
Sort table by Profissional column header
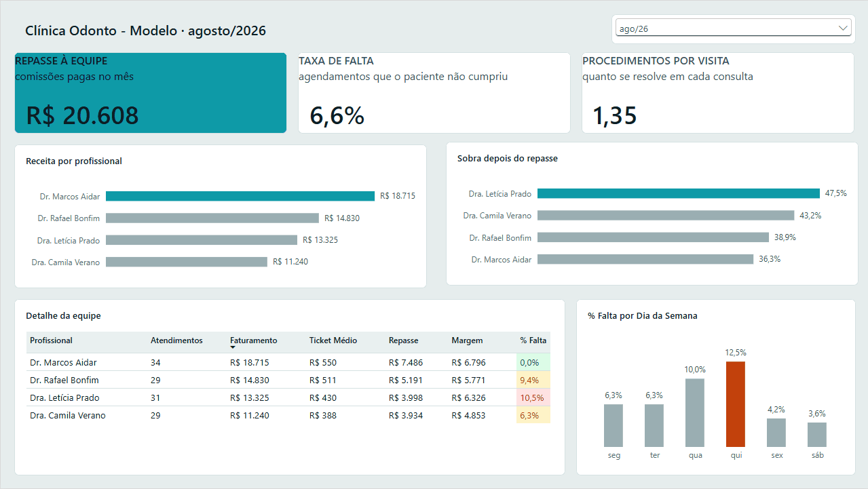click(x=51, y=340)
